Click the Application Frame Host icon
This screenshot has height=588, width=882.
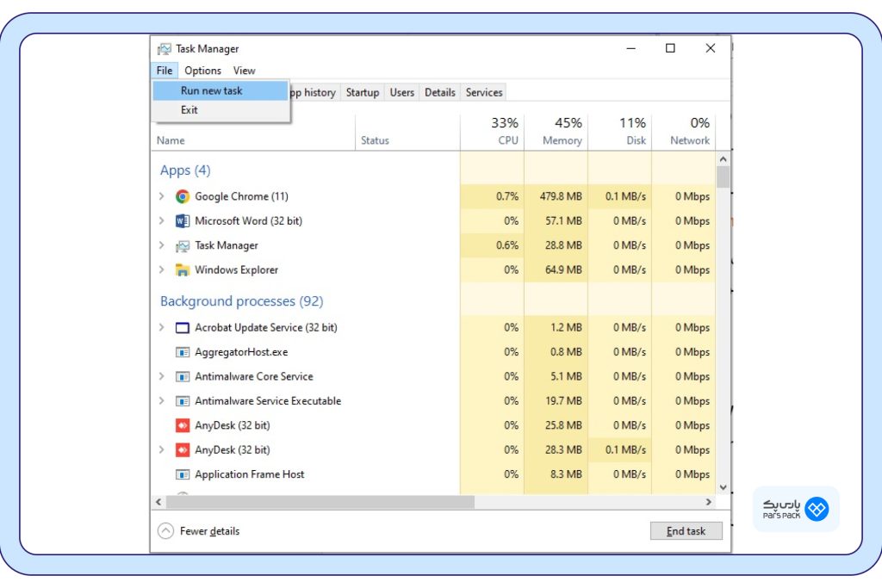pyautogui.click(x=183, y=474)
